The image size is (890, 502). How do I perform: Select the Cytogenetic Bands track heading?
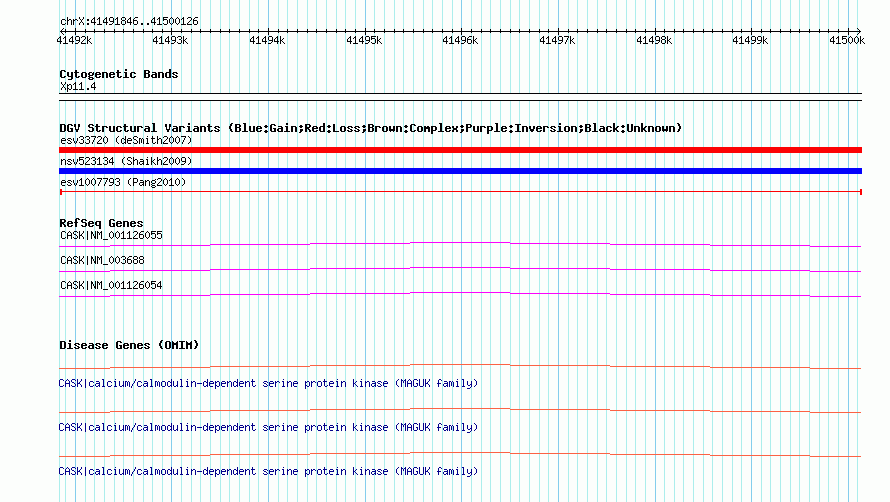coord(119,74)
